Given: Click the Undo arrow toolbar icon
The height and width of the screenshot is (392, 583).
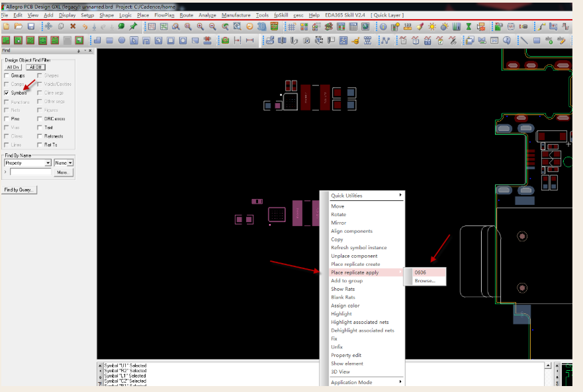Looking at the screenshot, I should click(x=85, y=26).
